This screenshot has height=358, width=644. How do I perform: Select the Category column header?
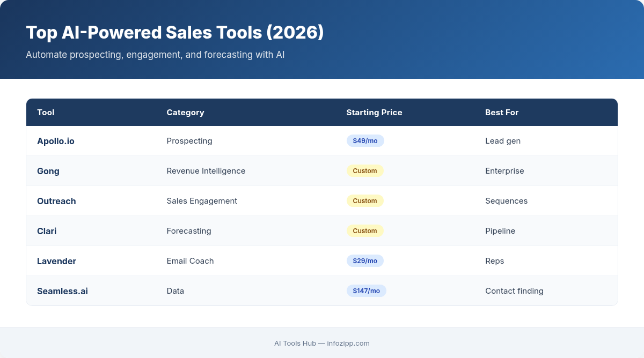click(x=185, y=113)
